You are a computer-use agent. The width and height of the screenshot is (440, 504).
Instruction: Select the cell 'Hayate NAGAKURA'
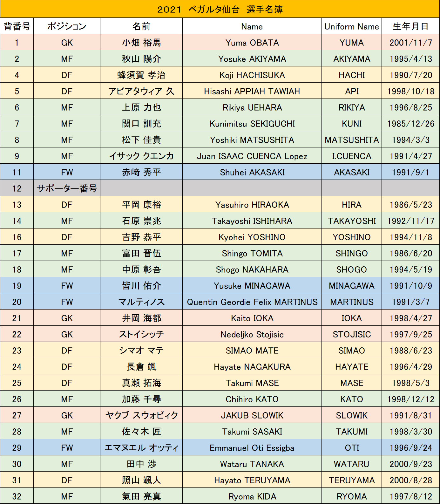click(252, 366)
